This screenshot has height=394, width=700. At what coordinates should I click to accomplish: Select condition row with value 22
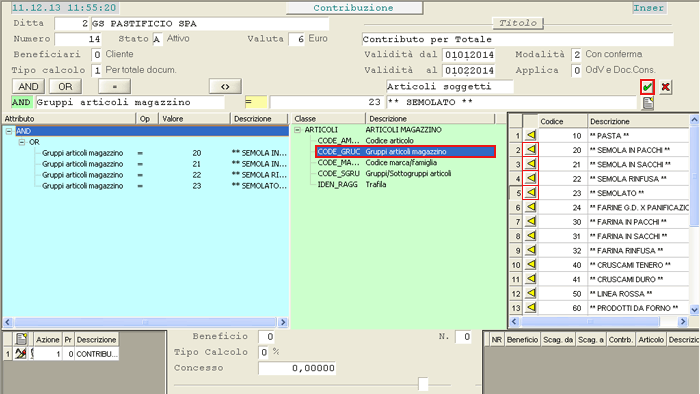[x=164, y=175]
